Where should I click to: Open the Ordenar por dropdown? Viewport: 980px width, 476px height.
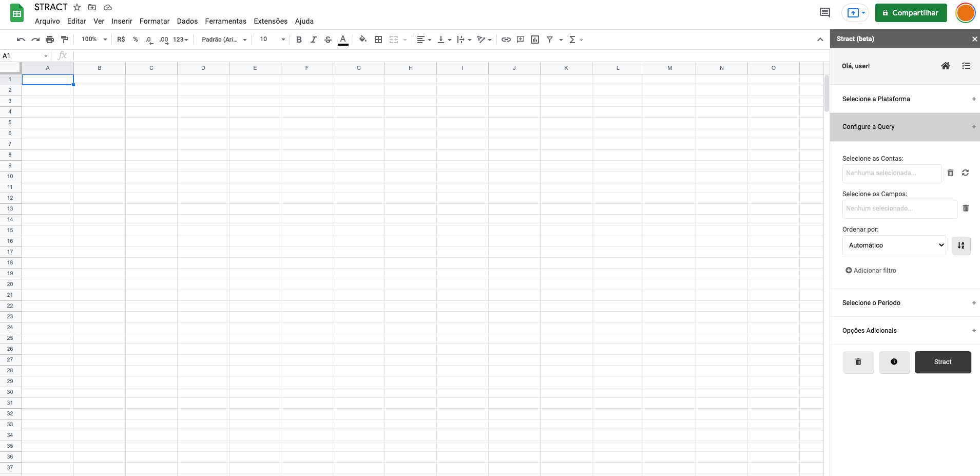(x=894, y=245)
